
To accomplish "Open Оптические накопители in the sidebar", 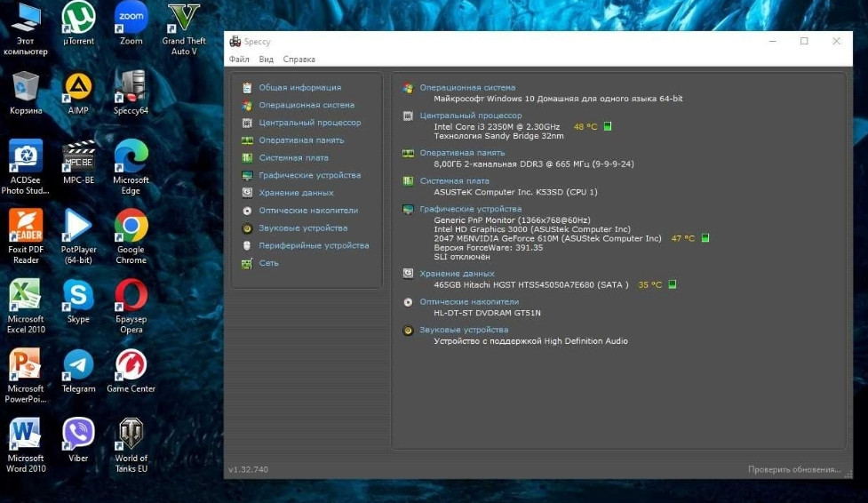I will click(x=308, y=211).
